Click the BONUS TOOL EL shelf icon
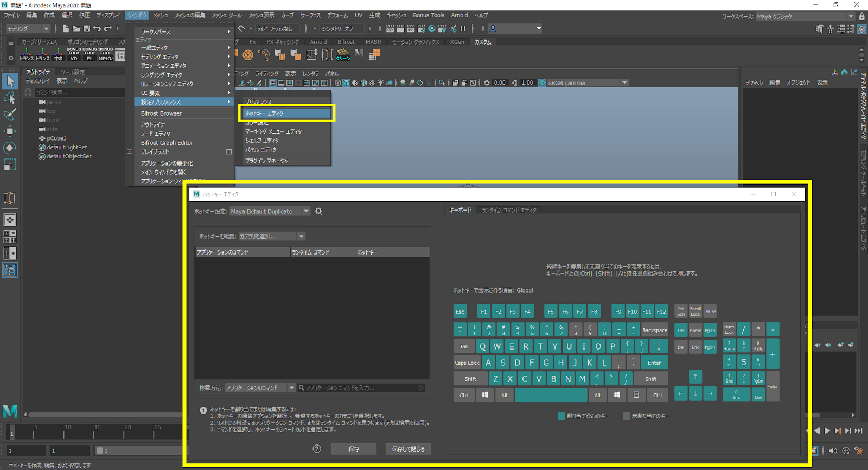Screen dimensions: 868x470 click(90, 54)
